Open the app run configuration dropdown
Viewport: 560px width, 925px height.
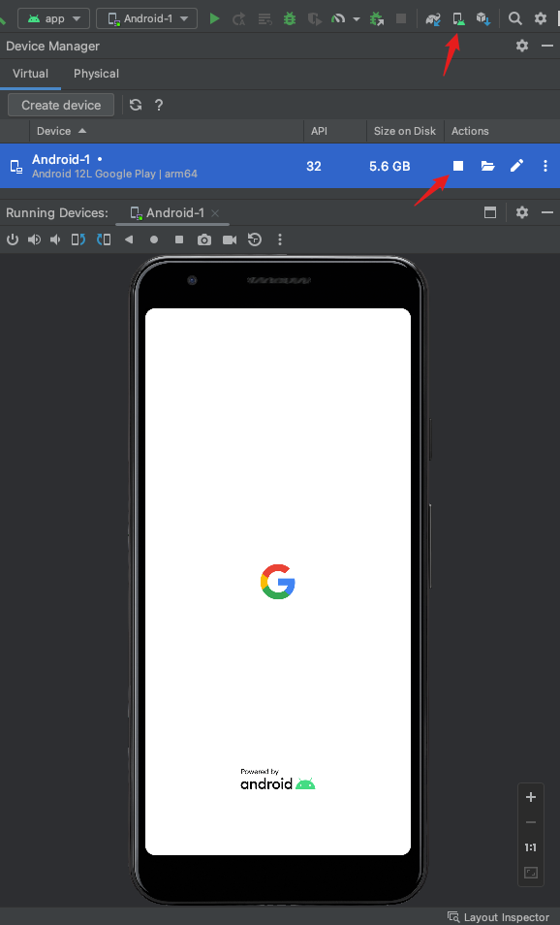[53, 18]
